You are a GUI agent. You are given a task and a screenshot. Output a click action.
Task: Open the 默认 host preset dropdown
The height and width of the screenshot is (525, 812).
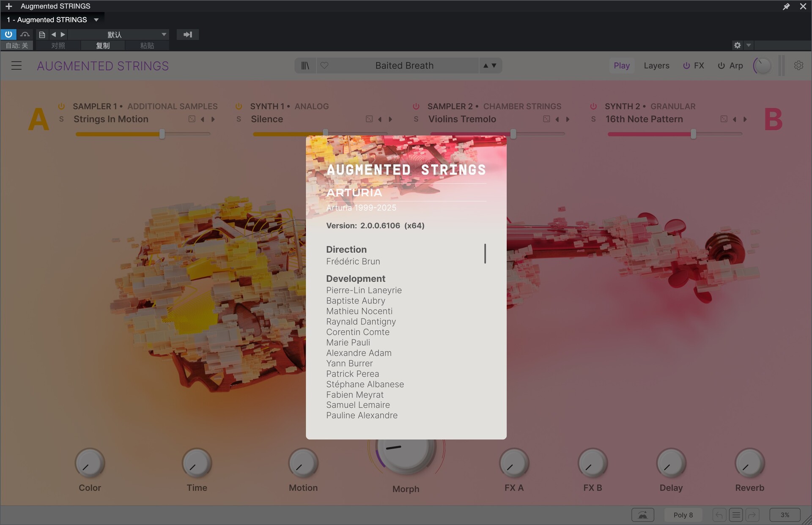[119, 35]
